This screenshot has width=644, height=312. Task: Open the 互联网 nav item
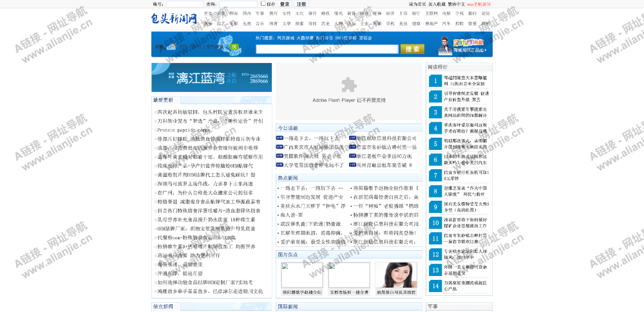tap(431, 14)
